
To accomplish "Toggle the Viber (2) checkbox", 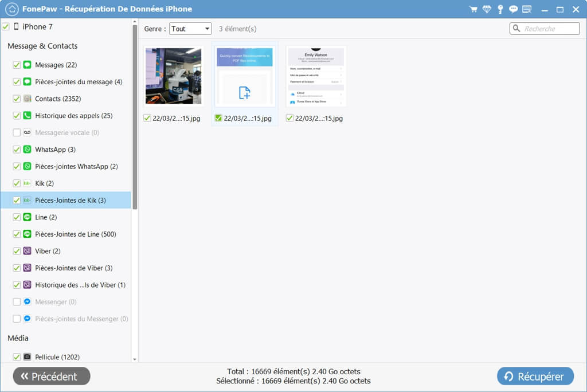I will click(17, 251).
